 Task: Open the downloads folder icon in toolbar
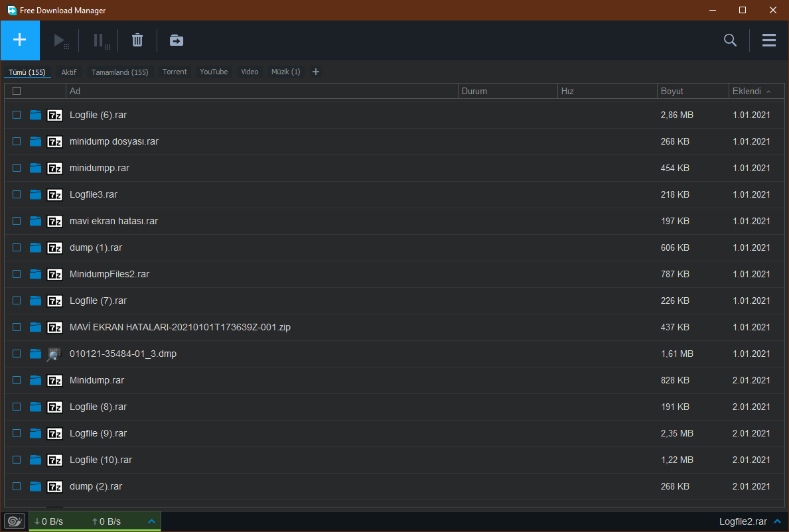[176, 40]
